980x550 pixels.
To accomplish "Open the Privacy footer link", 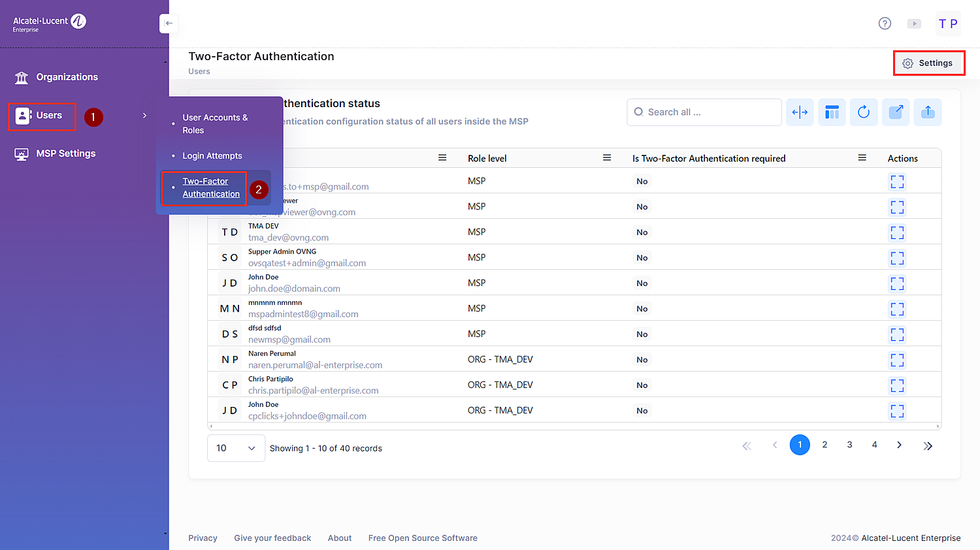I will point(203,538).
